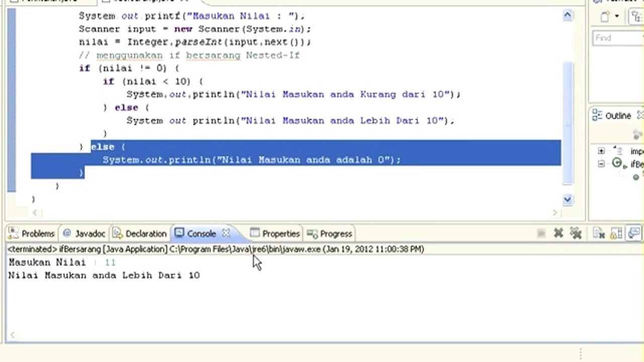This screenshot has width=644, height=362.
Task: Click the 'if (nilai < 10) {' code line
Action: (152, 81)
